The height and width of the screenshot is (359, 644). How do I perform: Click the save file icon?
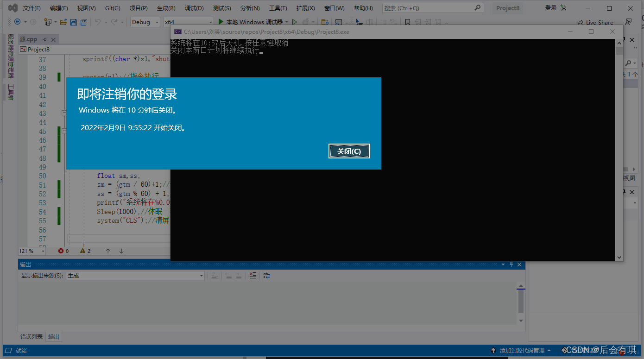pyautogui.click(x=74, y=22)
